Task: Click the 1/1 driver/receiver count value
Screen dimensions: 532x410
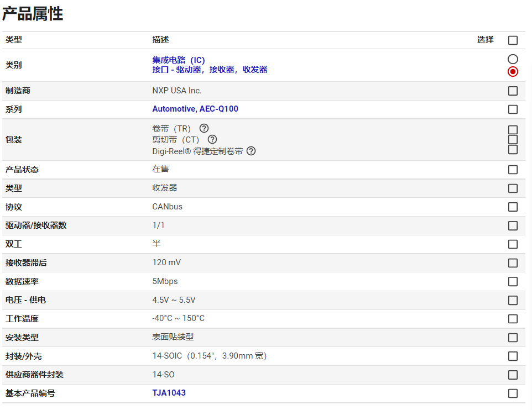Action: coord(158,225)
